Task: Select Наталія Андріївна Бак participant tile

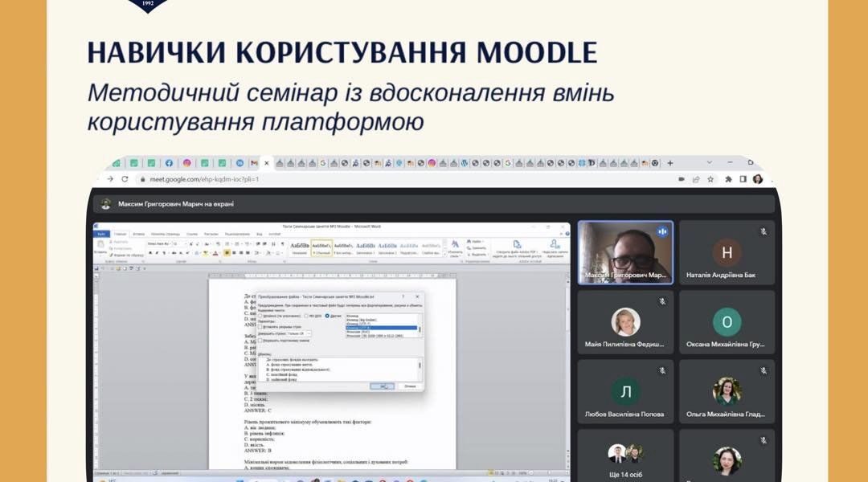Action: point(727,253)
